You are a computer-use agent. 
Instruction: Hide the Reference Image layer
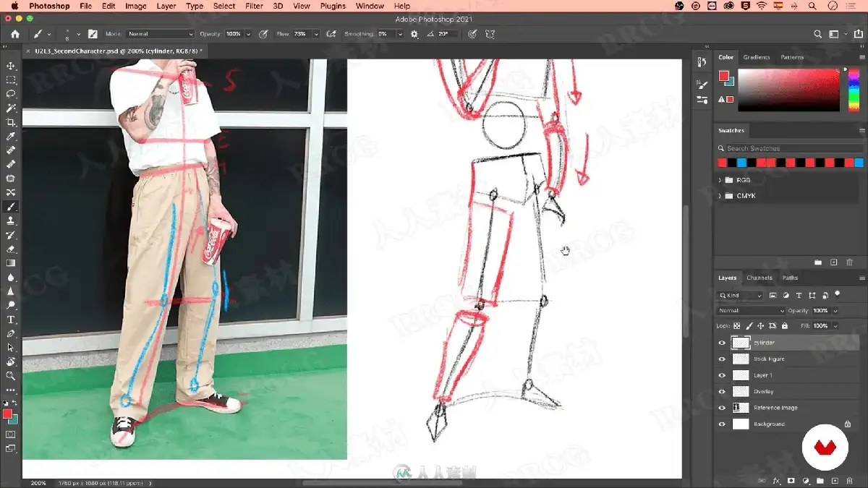coord(721,408)
